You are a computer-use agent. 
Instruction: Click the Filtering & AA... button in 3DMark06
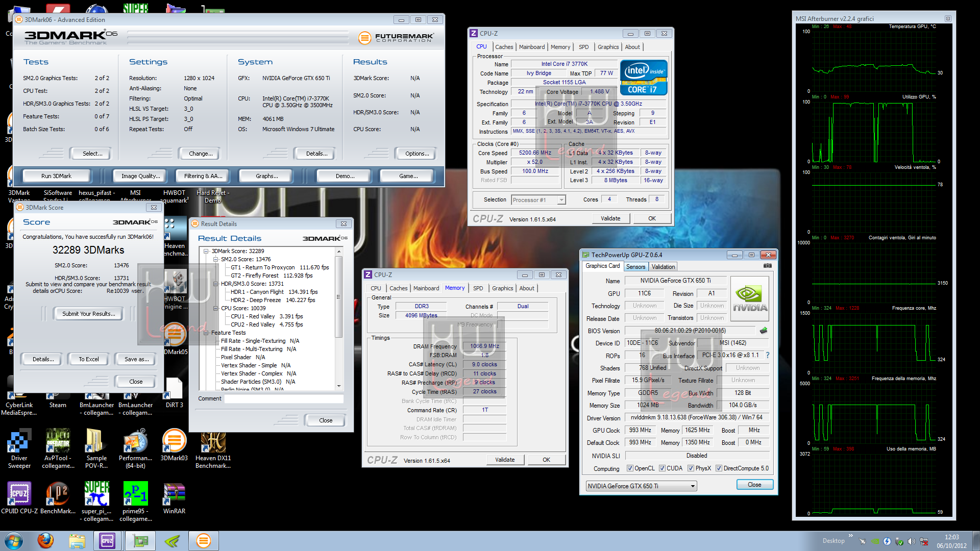pos(203,176)
